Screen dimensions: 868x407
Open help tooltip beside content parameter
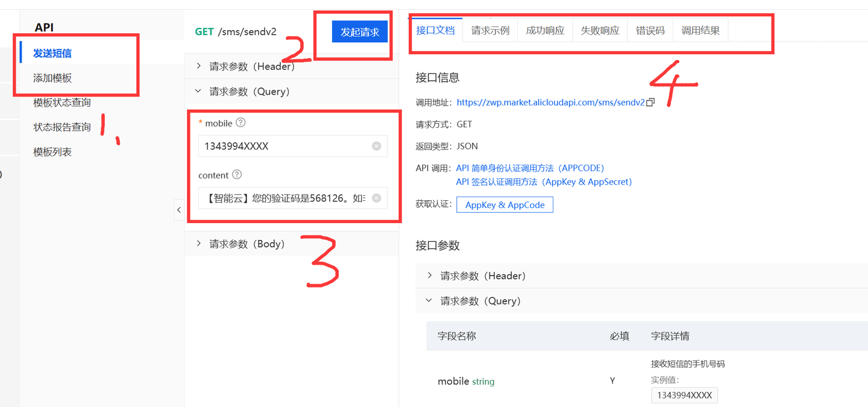[236, 175]
